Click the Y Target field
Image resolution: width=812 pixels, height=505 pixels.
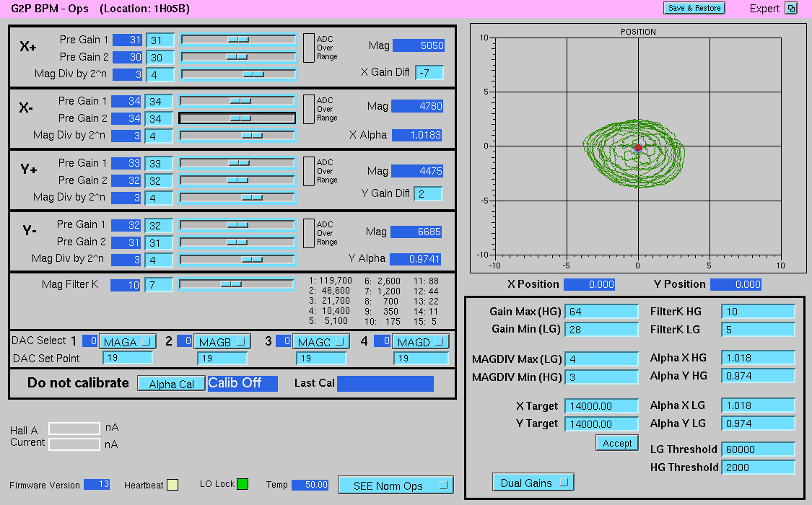pyautogui.click(x=602, y=424)
